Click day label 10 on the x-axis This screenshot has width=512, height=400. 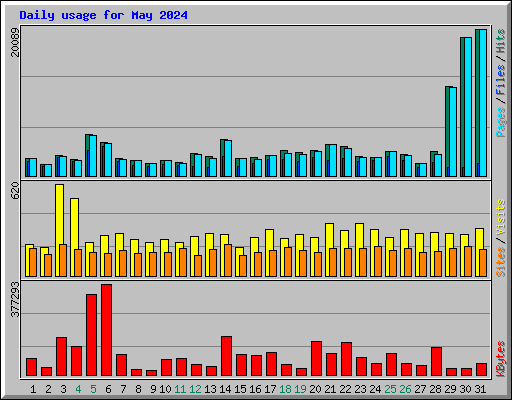coord(165,389)
